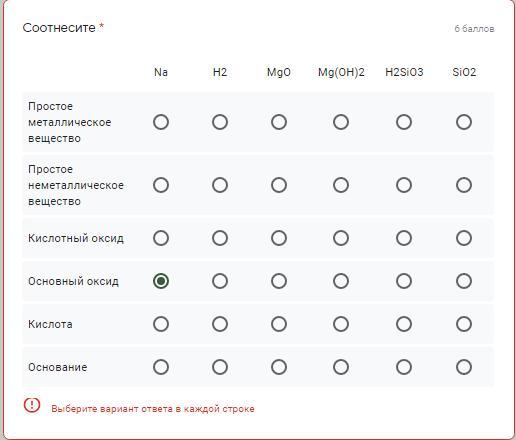516x440 pixels.
Task: Select Mg(OH)2 for Основание row
Action: [341, 367]
